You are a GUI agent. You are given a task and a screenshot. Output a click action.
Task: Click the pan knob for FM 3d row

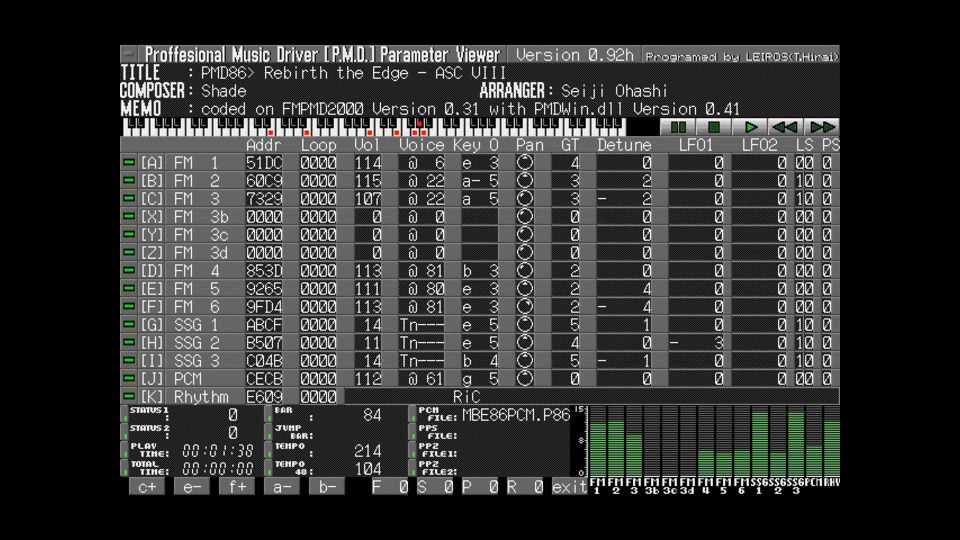525,253
